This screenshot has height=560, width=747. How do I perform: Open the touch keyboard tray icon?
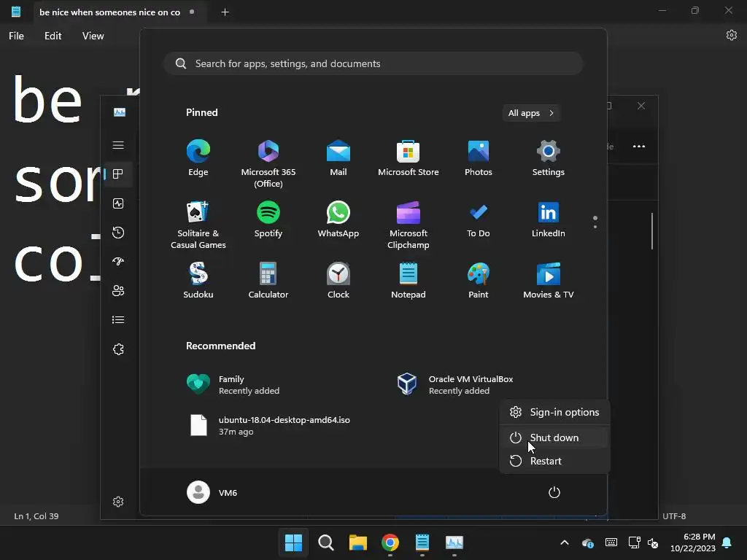pos(611,542)
